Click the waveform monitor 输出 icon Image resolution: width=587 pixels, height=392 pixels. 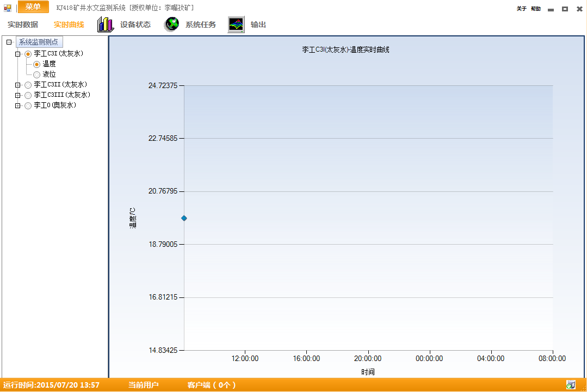236,24
